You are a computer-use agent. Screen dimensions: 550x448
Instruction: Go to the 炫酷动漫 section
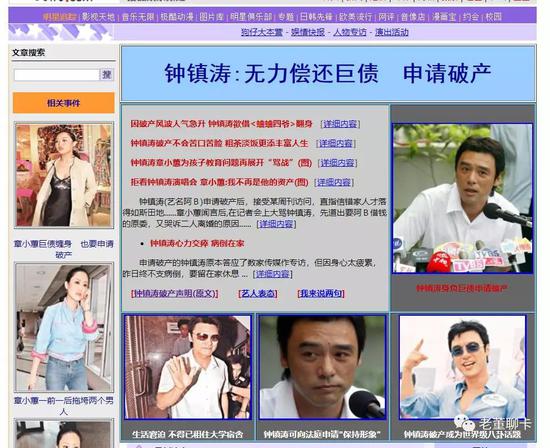(177, 17)
